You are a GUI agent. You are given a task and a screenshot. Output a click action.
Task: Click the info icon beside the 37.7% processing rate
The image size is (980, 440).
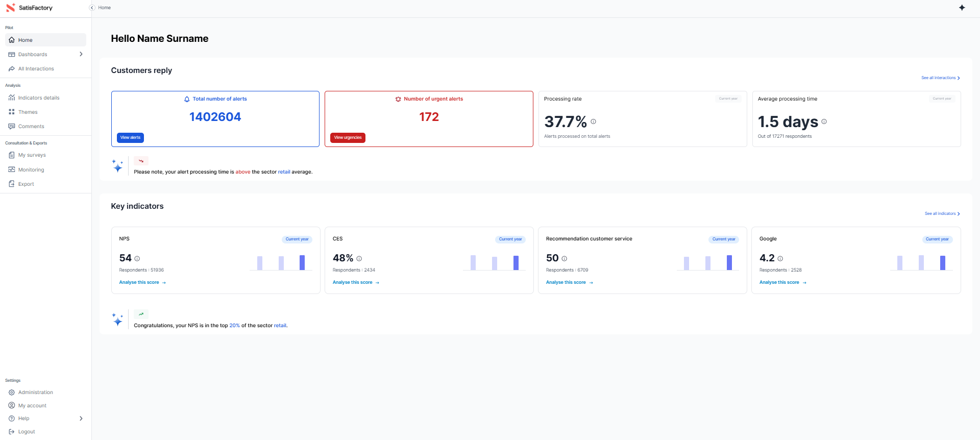click(x=593, y=121)
